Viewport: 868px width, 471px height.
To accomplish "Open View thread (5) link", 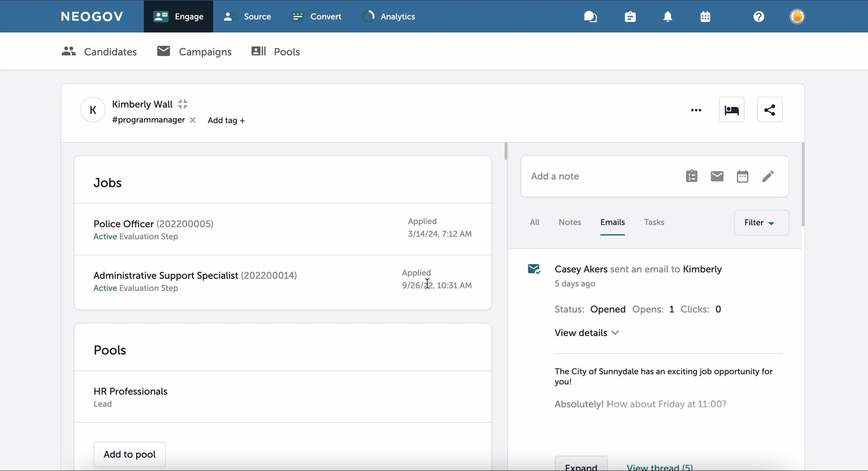I will tap(660, 467).
